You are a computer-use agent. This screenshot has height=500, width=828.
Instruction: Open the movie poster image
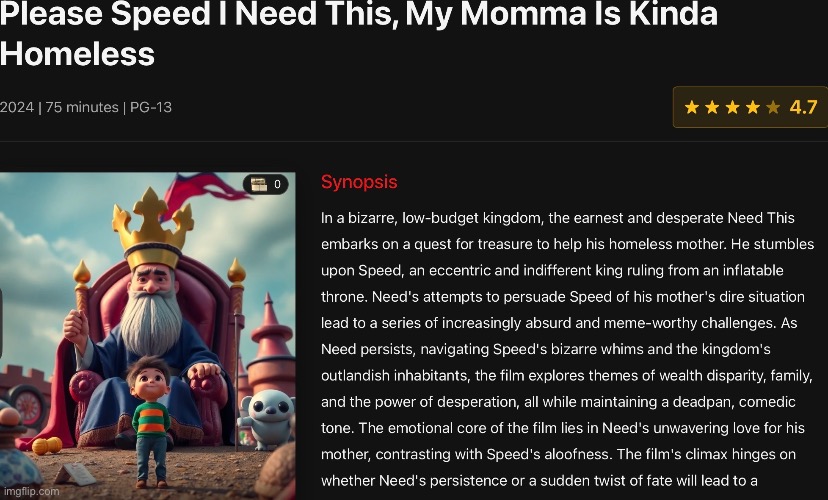[x=148, y=336]
